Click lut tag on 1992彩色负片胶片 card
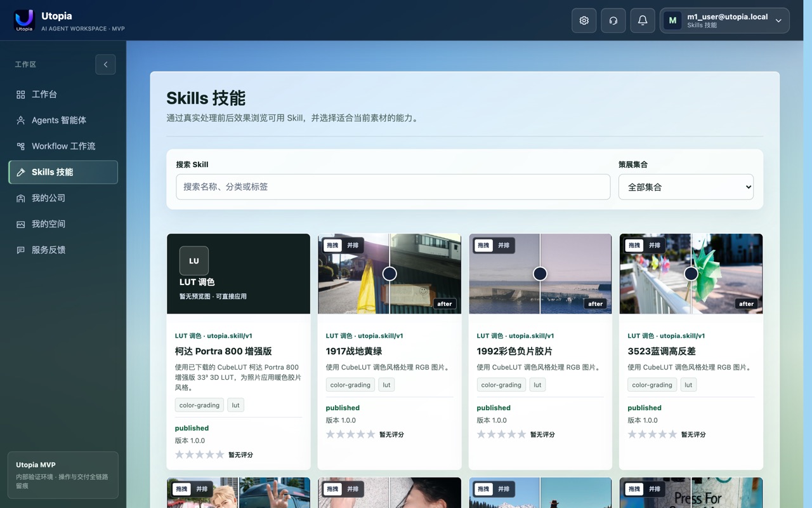This screenshot has width=812, height=508. click(537, 385)
